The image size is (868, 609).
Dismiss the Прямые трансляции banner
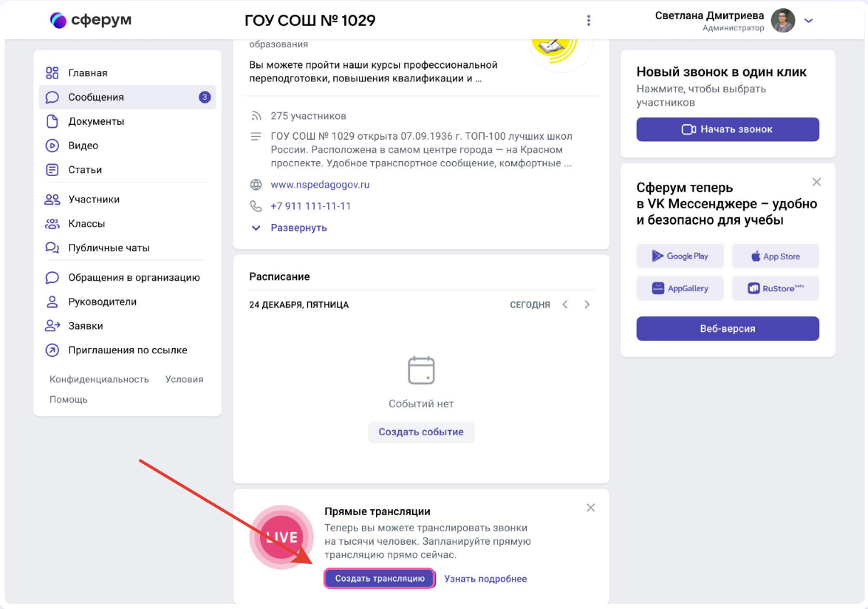[x=590, y=508]
